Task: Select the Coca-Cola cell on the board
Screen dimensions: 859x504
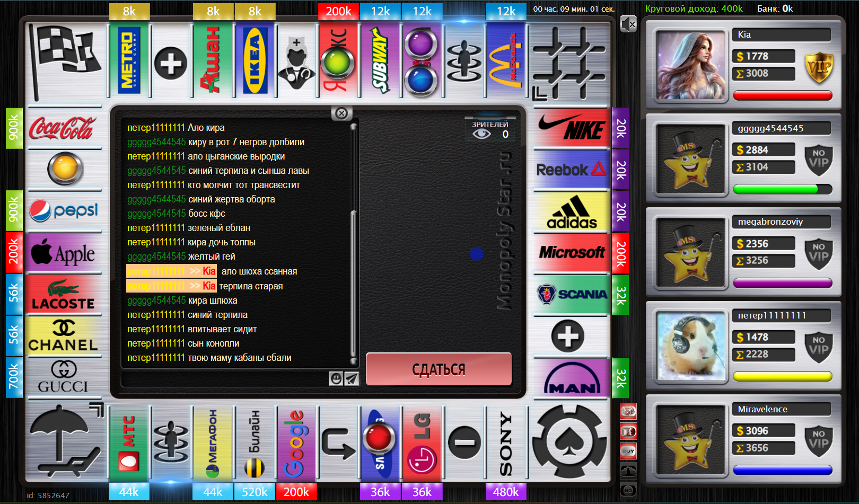Action: pos(64,128)
